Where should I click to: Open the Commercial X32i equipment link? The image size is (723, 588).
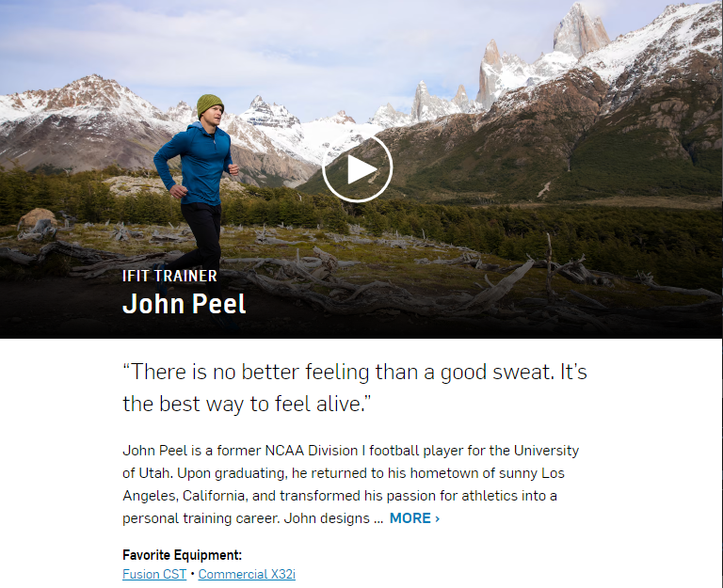[x=247, y=574]
